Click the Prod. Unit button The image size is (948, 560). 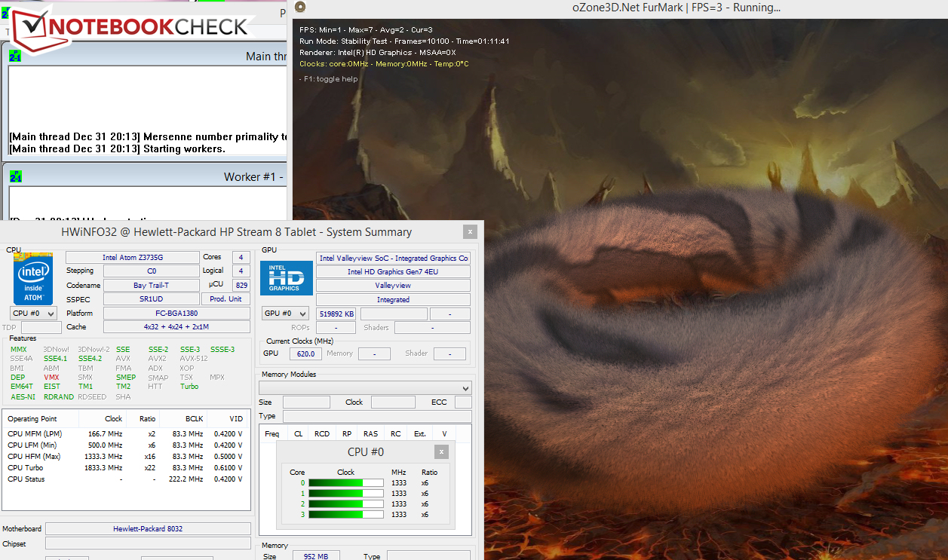225,299
